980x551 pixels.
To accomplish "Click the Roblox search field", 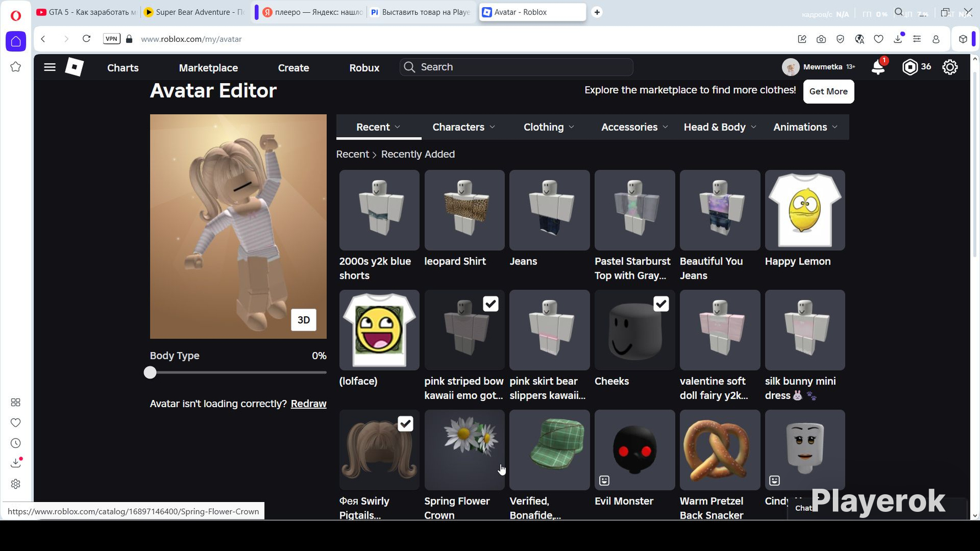I will [x=516, y=67].
